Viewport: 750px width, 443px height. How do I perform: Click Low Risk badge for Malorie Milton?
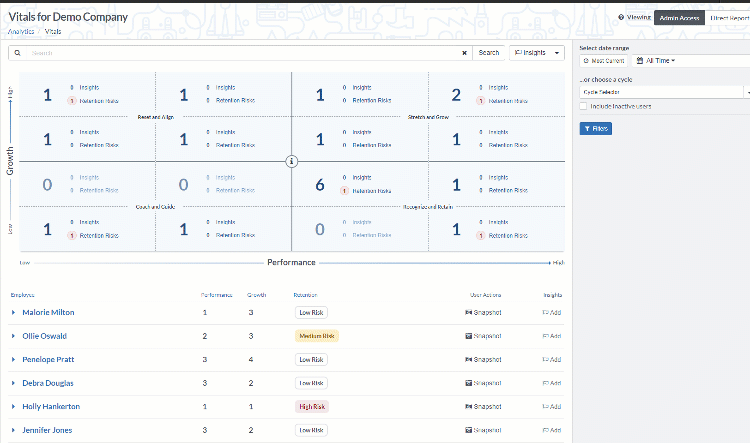pyautogui.click(x=311, y=312)
